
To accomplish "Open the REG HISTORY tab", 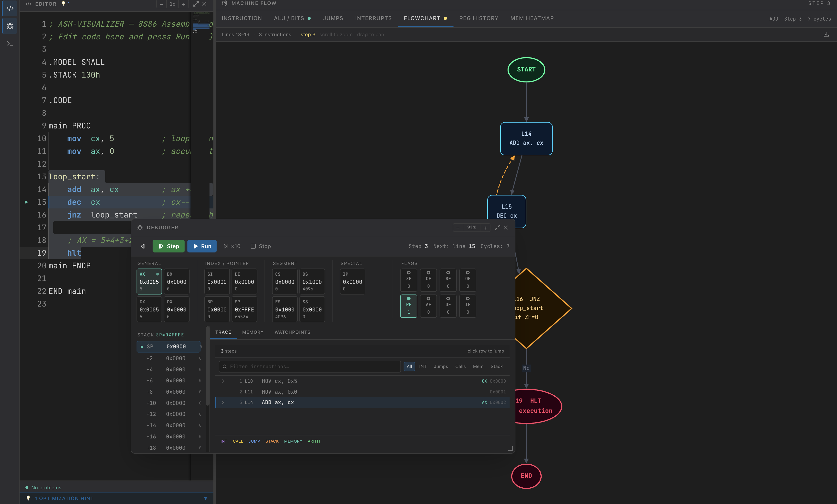I will tap(479, 18).
